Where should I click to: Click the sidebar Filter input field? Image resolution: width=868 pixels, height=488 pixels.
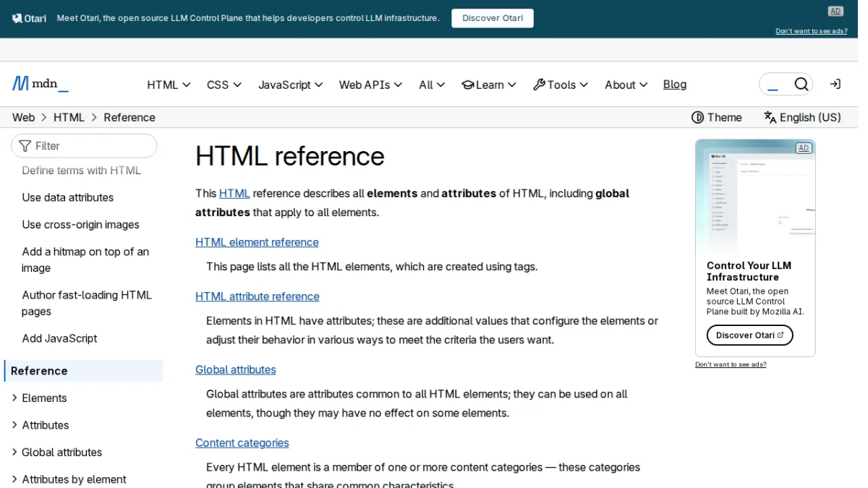84,145
